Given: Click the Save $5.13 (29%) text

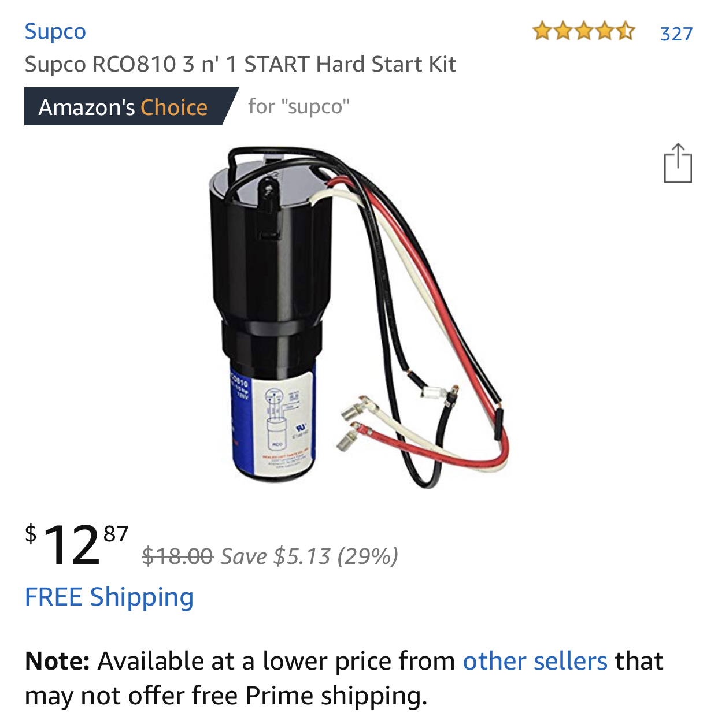Looking at the screenshot, I should pyautogui.click(x=310, y=556).
